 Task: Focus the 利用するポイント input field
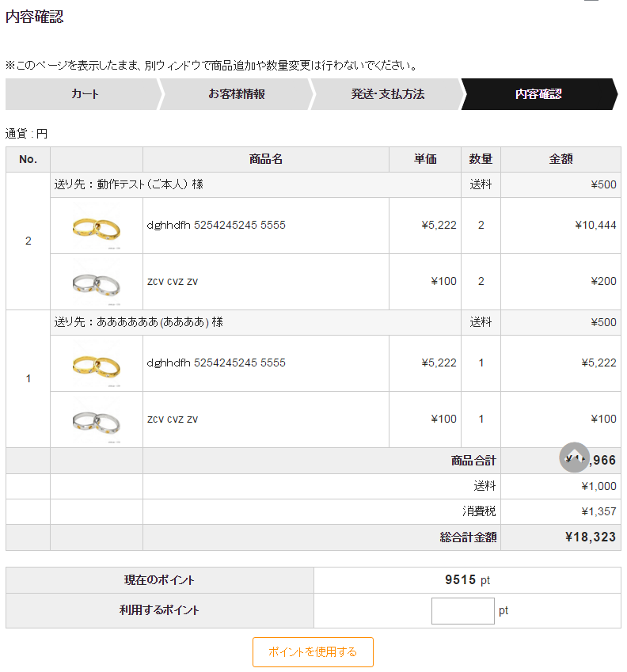click(463, 611)
